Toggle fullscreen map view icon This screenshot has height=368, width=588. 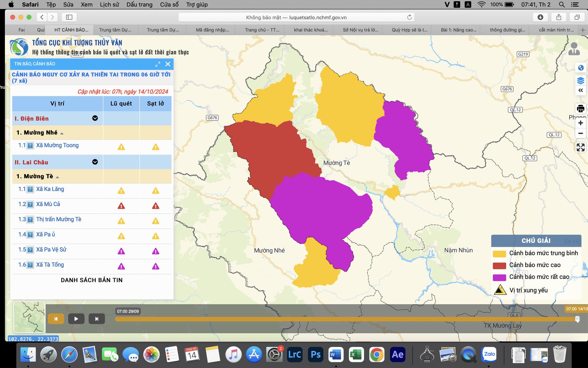tap(580, 148)
